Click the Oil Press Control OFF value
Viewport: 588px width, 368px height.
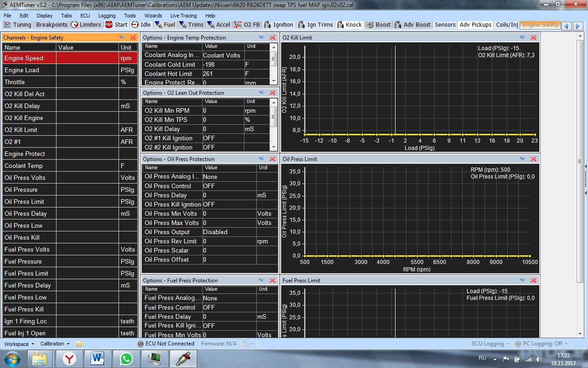(x=229, y=186)
